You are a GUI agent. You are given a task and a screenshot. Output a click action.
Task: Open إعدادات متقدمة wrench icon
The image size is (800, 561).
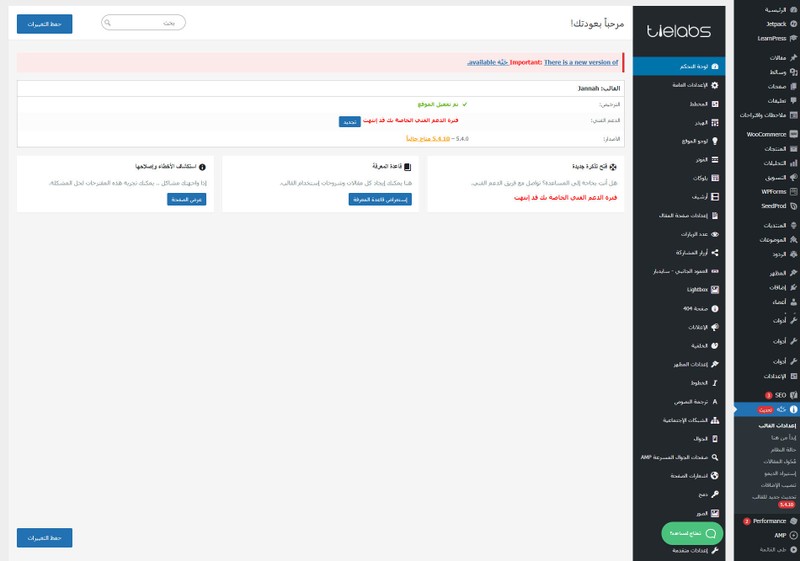(x=715, y=550)
